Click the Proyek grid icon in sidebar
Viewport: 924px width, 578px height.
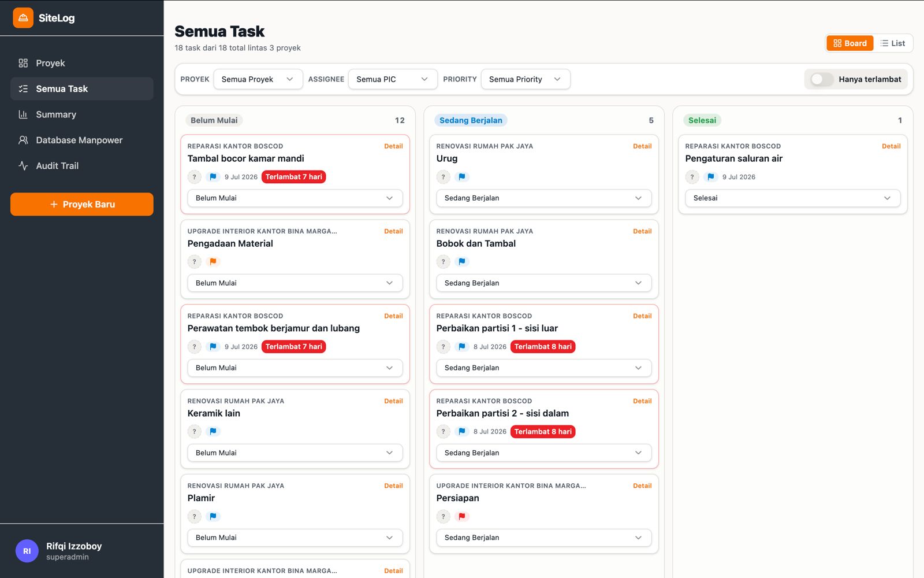click(23, 63)
